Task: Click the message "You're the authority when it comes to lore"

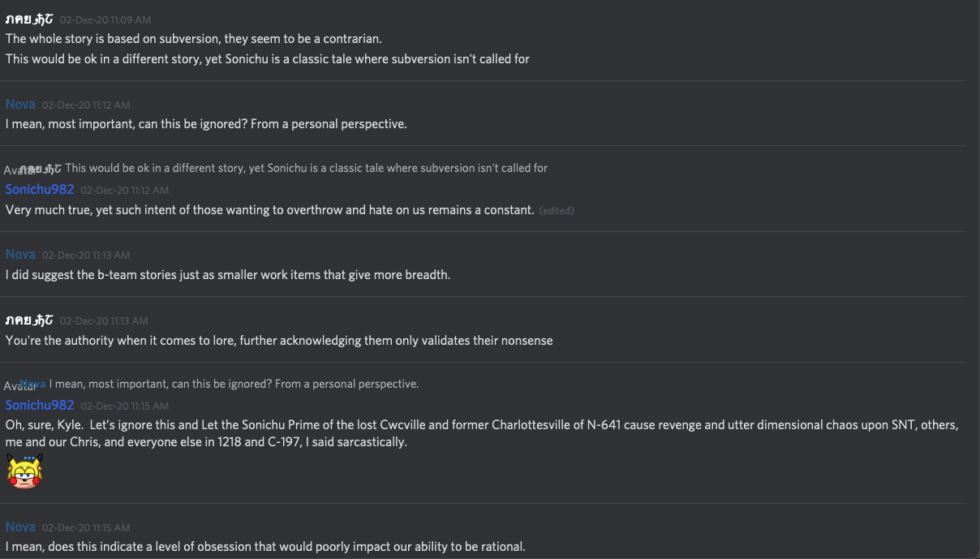Action: (x=279, y=340)
